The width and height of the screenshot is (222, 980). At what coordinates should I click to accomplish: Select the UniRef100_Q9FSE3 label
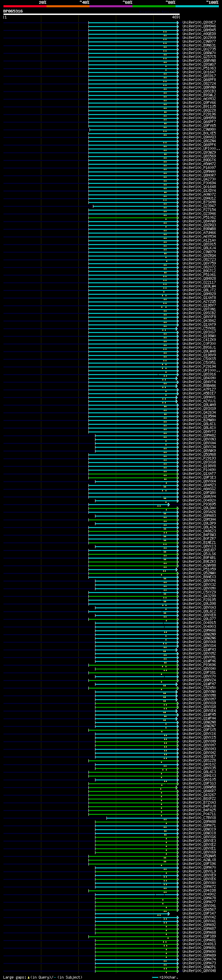coord(199,477)
